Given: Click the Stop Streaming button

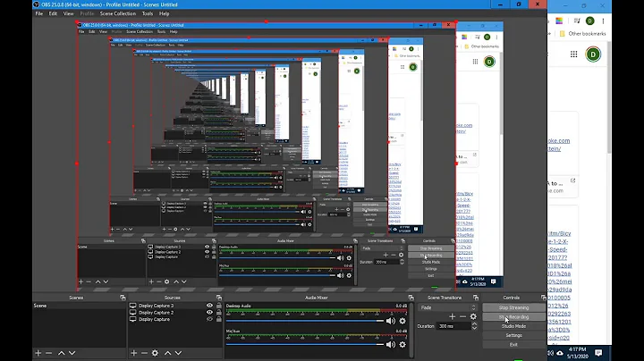Looking at the screenshot, I should point(513,307).
